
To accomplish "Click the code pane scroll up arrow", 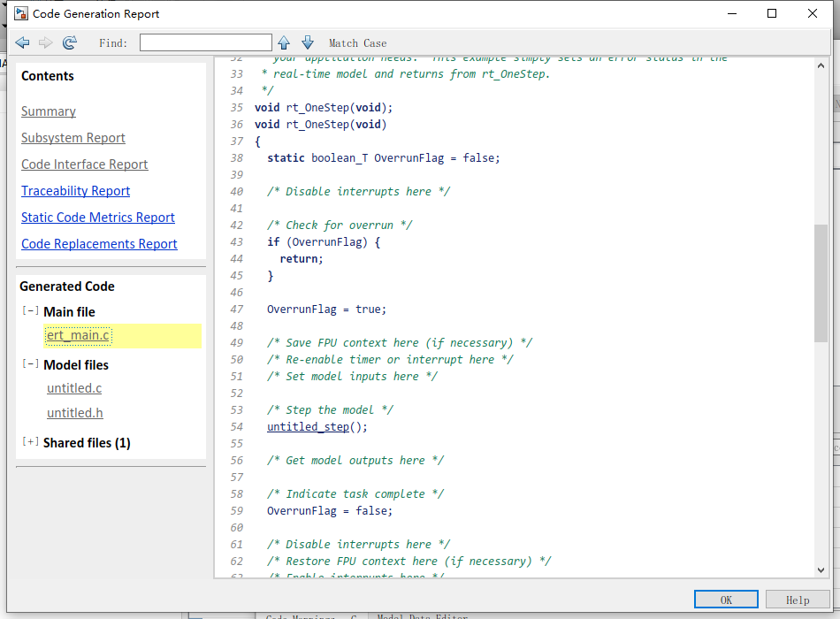I will click(x=821, y=65).
